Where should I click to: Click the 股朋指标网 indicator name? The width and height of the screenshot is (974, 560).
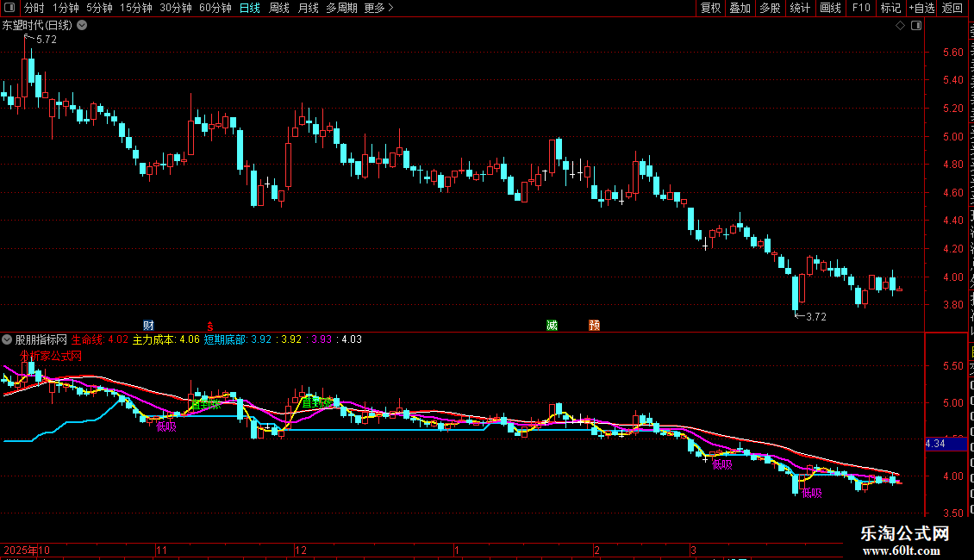[41, 339]
